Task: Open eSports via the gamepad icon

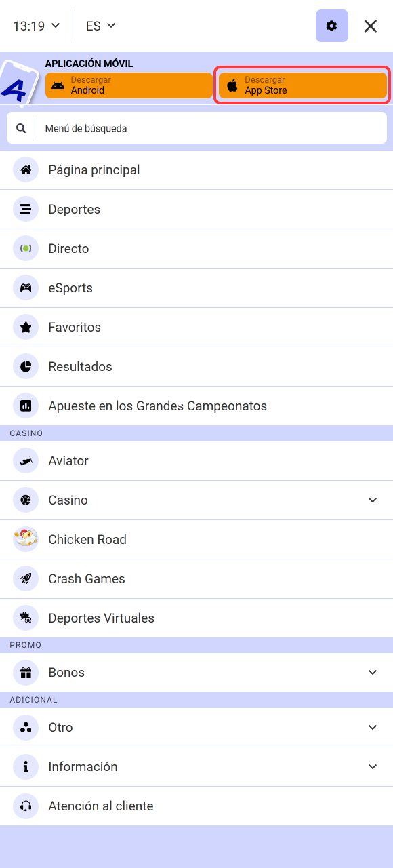Action: click(x=25, y=288)
